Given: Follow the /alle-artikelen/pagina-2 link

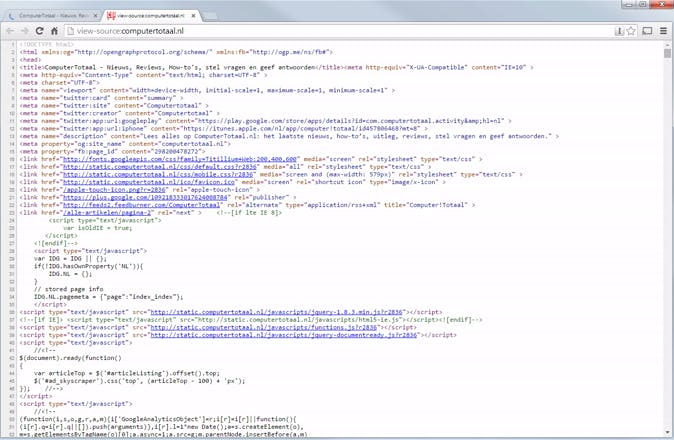Looking at the screenshot, I should [x=107, y=213].
